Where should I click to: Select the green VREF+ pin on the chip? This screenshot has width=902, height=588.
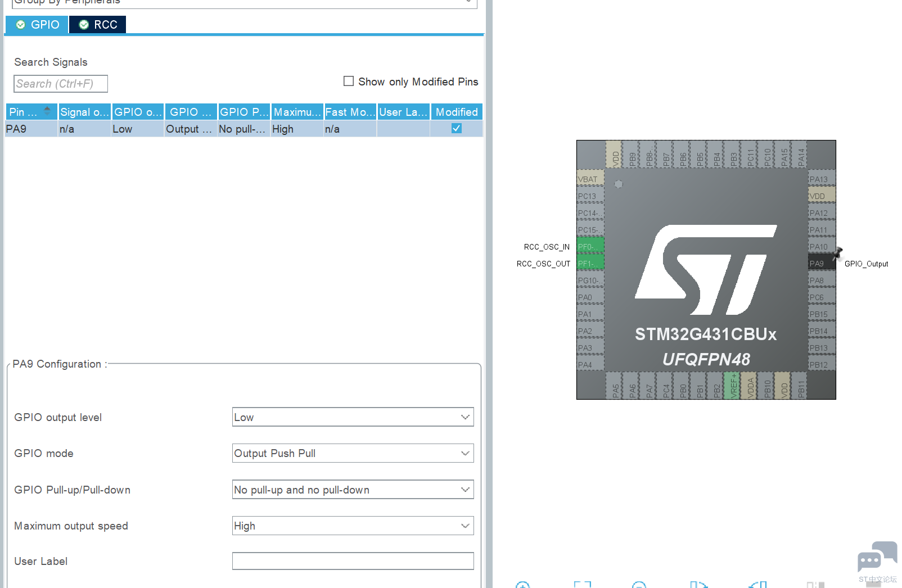tap(732, 385)
